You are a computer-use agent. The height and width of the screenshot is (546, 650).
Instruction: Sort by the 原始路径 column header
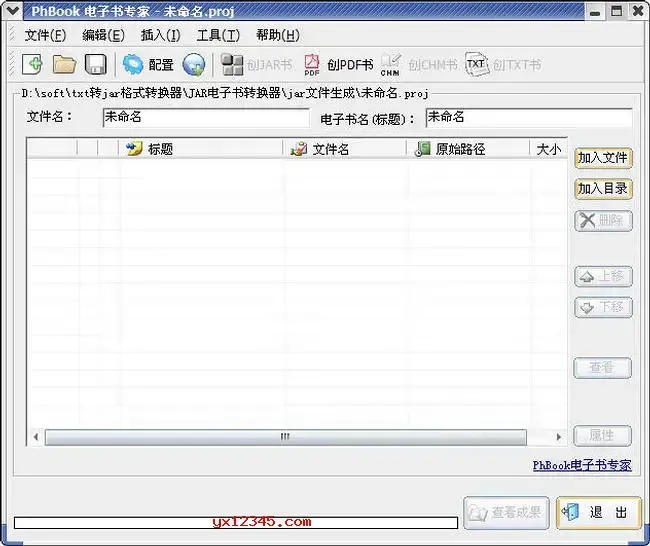point(468,149)
